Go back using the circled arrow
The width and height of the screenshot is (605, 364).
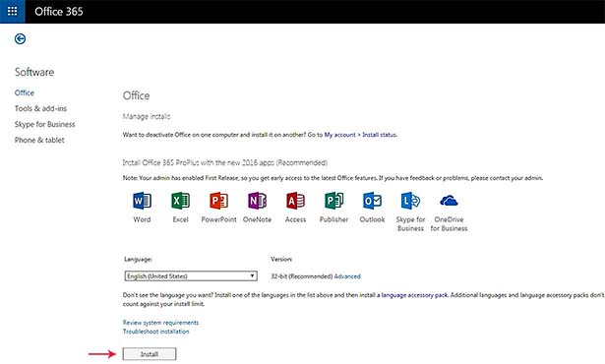click(20, 38)
